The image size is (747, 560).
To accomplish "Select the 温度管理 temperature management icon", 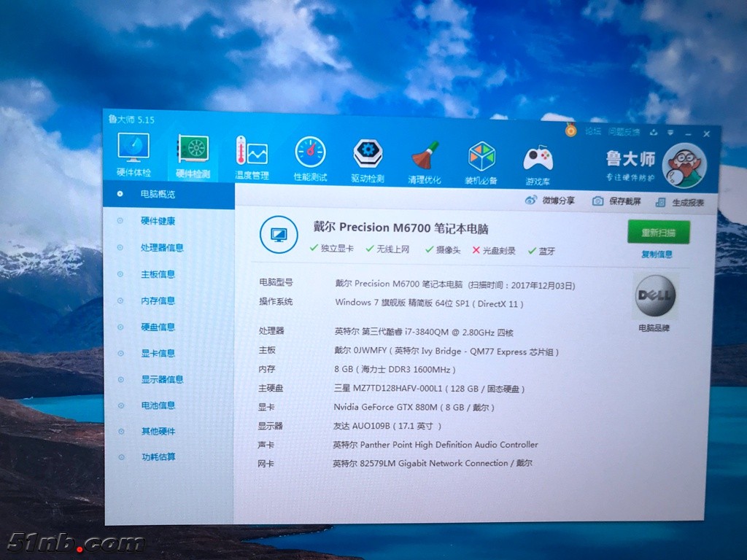I will (252, 157).
